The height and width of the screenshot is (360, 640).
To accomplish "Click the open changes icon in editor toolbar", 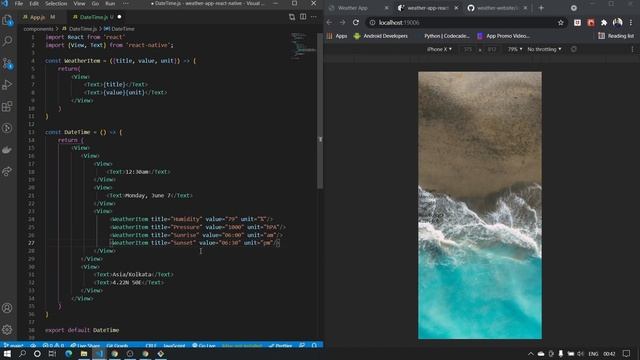I will click(292, 17).
